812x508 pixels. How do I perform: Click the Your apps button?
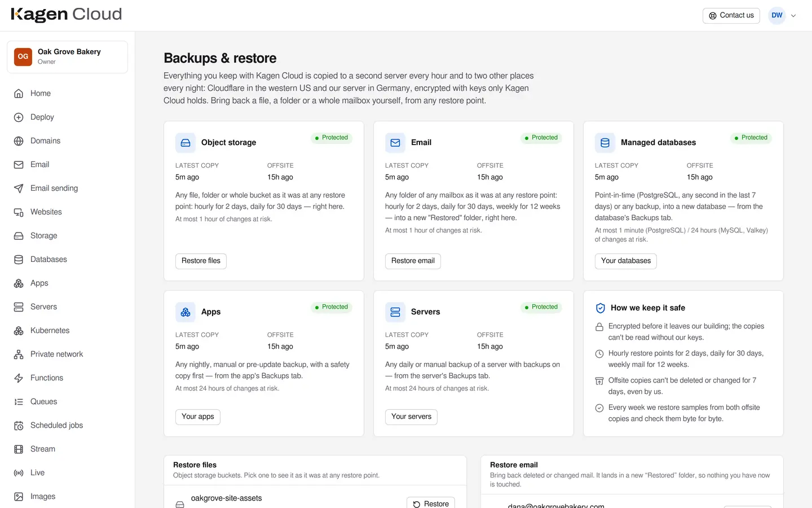coord(198,417)
